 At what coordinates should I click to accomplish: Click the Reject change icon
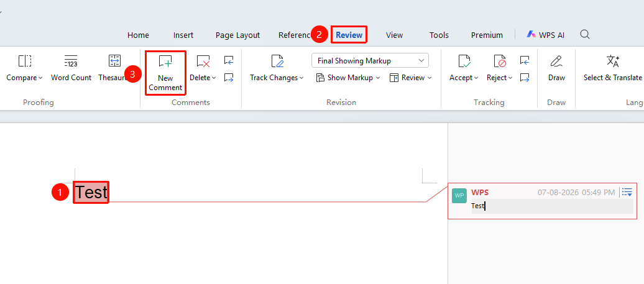500,61
